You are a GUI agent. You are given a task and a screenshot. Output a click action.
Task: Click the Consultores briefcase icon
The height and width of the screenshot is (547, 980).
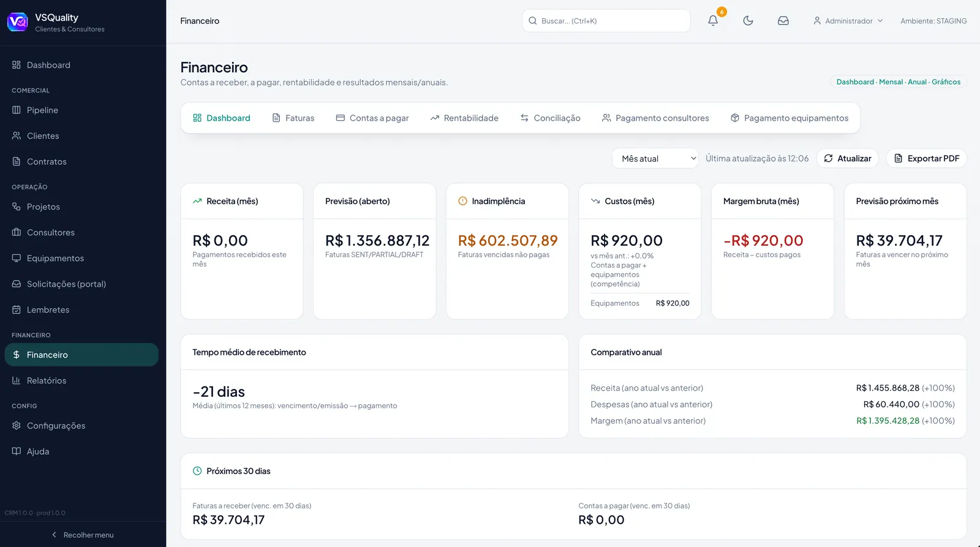coord(17,233)
